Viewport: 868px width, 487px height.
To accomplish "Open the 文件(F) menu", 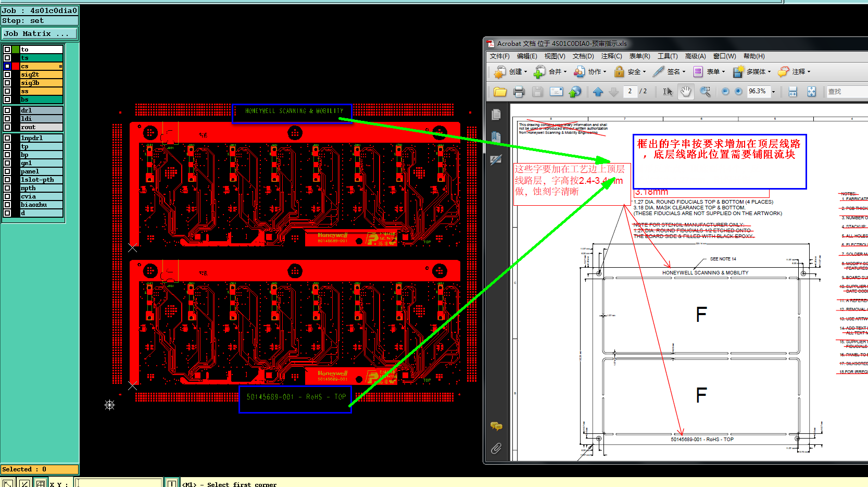I will (500, 56).
